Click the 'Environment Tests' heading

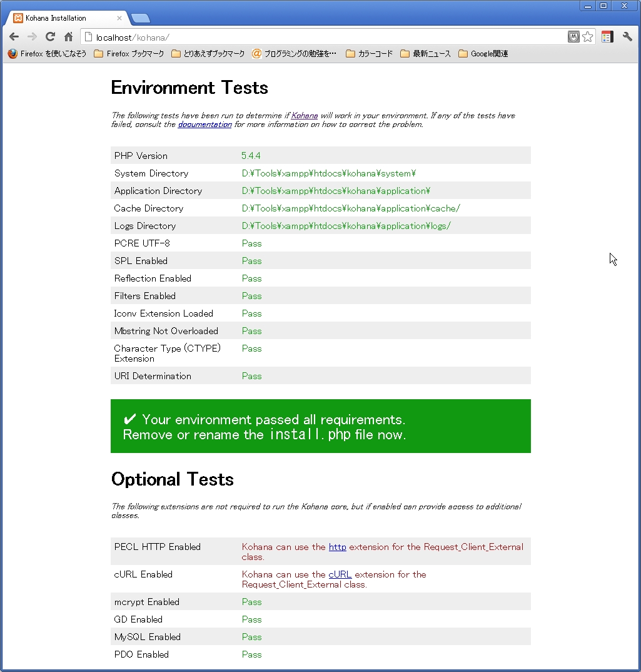189,88
